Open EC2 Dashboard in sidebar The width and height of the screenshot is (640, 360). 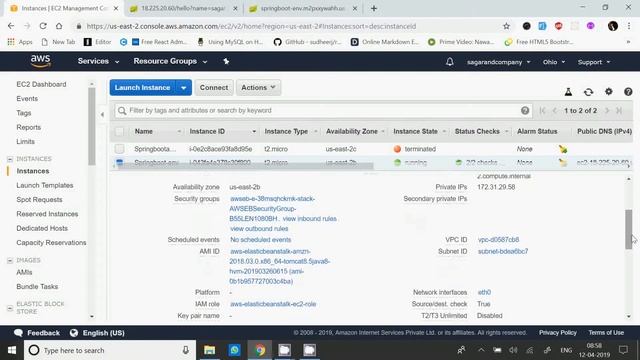tap(41, 84)
